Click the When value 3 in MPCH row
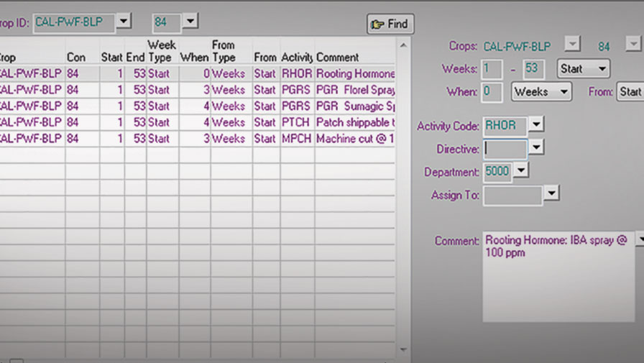This screenshot has height=363, width=644. [x=195, y=139]
